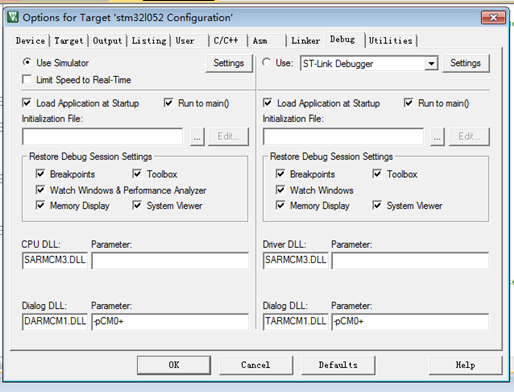Click Dialog DLL field DARMCM1.DLL
This screenshot has height=392, width=514.
coord(55,322)
